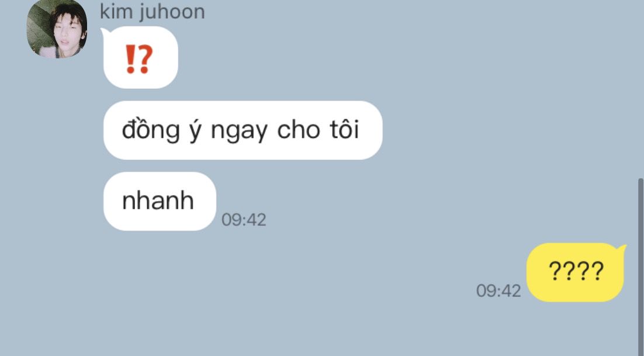Click the white bubble containing the red emoji
This screenshot has width=644, height=356.
tap(140, 57)
